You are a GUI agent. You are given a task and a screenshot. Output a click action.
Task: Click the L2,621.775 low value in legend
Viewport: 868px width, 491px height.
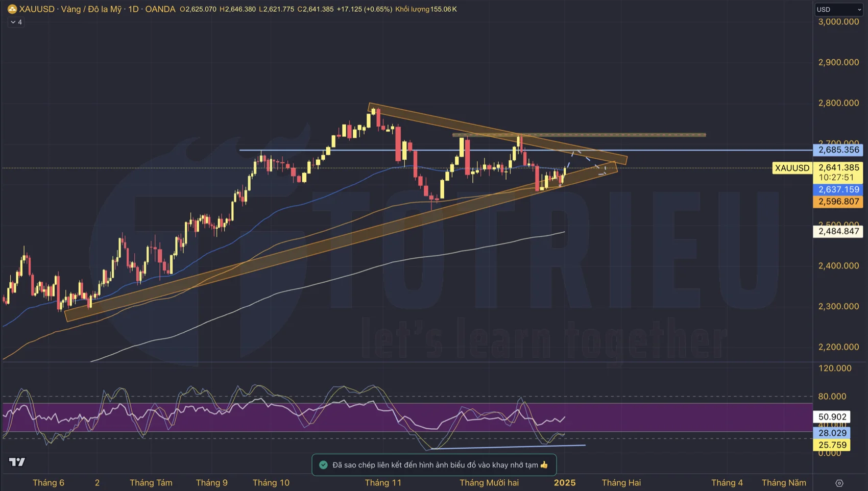[x=277, y=9]
